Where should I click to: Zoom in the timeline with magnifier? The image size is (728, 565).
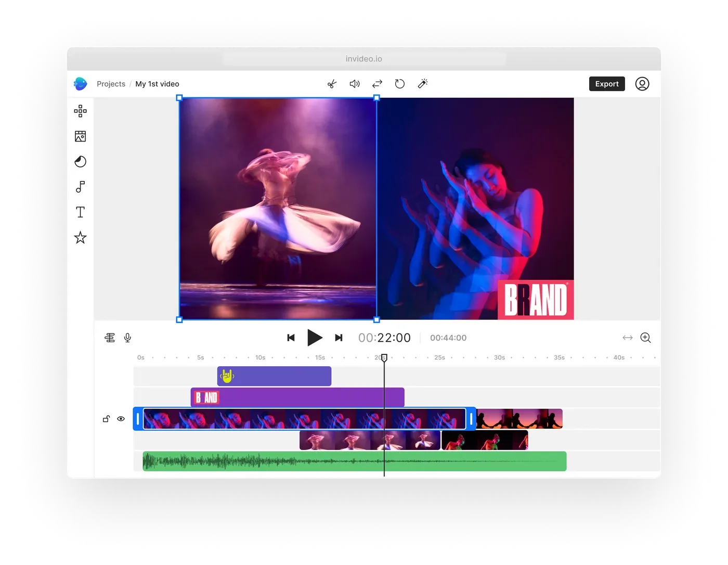click(x=645, y=338)
